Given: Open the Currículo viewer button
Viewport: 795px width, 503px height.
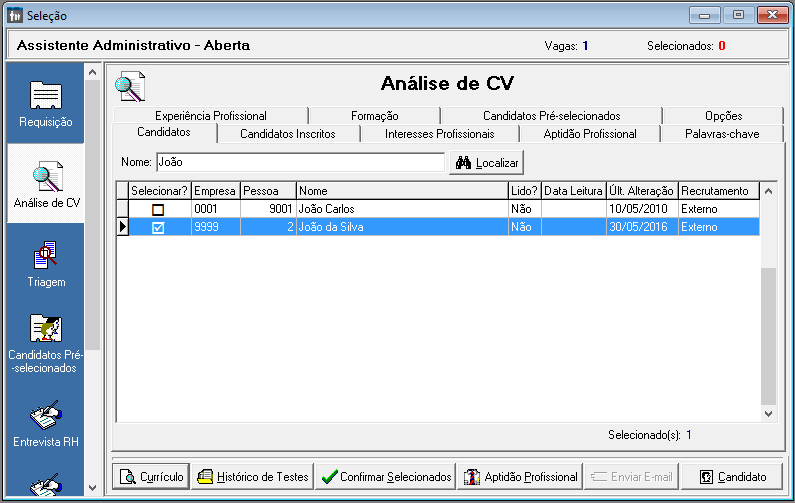Looking at the screenshot, I should pos(151,477).
